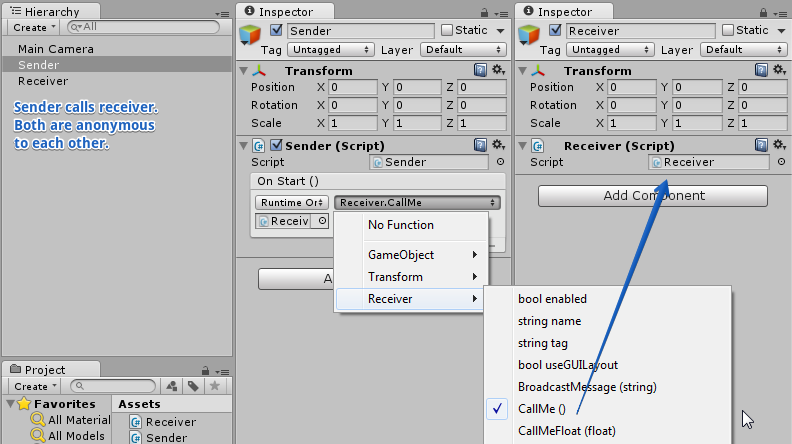Open Hierarchy panel options menu
Image resolution: width=792 pixels, height=444 pixels.
(222, 14)
